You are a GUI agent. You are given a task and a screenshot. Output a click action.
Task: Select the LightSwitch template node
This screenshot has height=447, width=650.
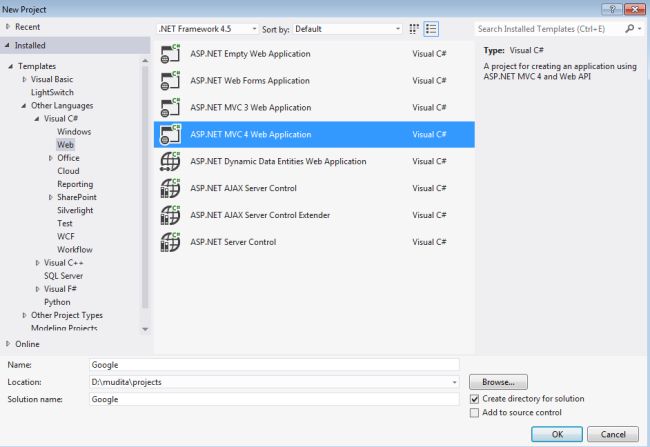click(52, 92)
